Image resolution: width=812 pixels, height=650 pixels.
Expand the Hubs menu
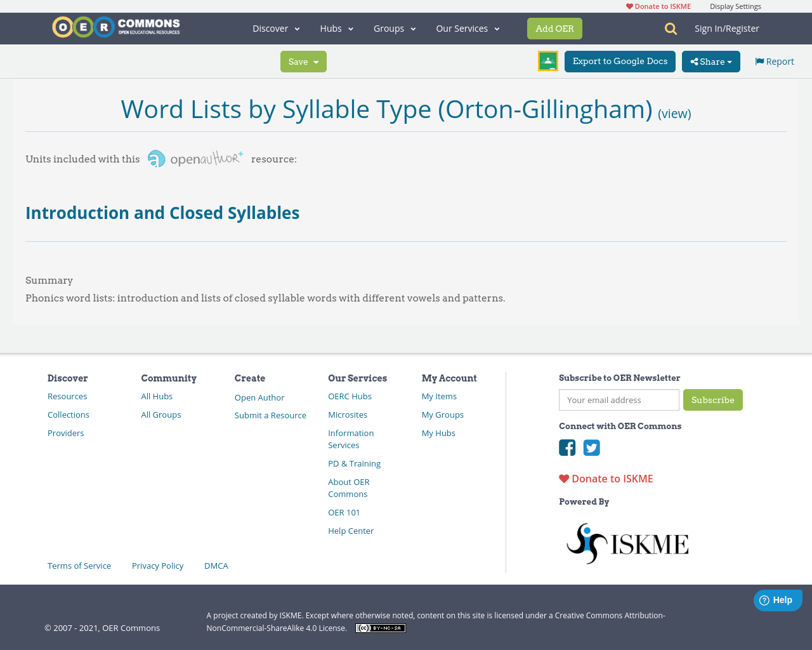pyautogui.click(x=336, y=29)
